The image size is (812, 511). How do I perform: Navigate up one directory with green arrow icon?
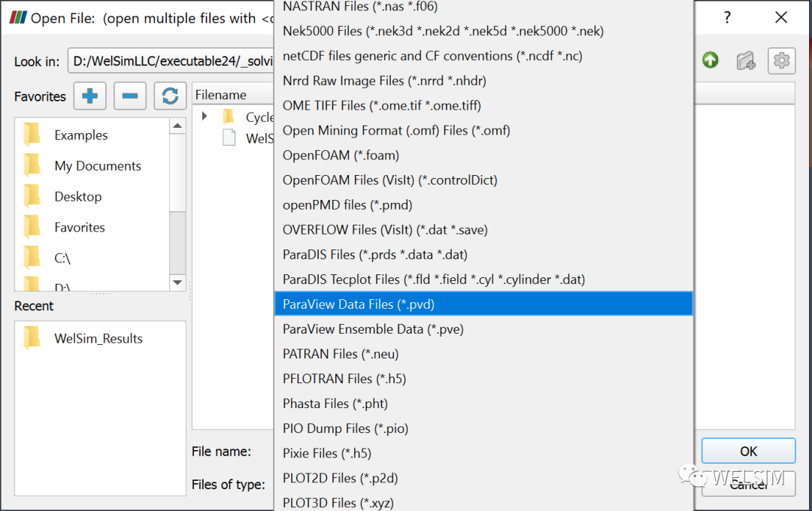click(x=710, y=61)
